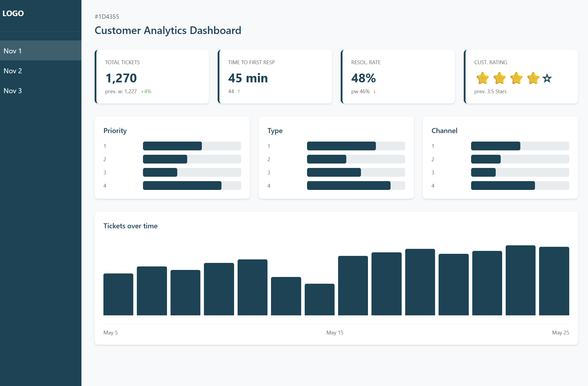This screenshot has height=386, width=588.
Task: Click the Priority row 4 progress bar
Action: tap(192, 186)
